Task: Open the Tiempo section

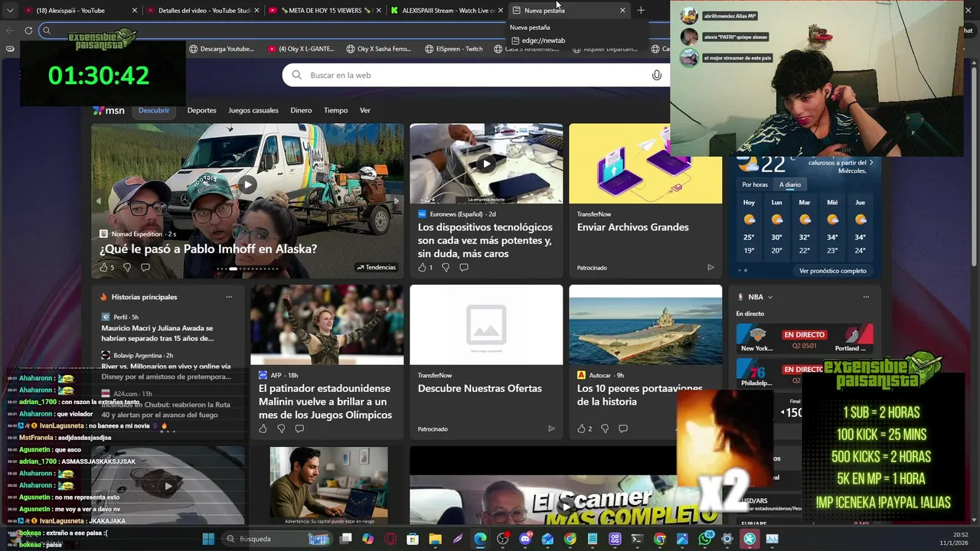Action: click(x=335, y=110)
